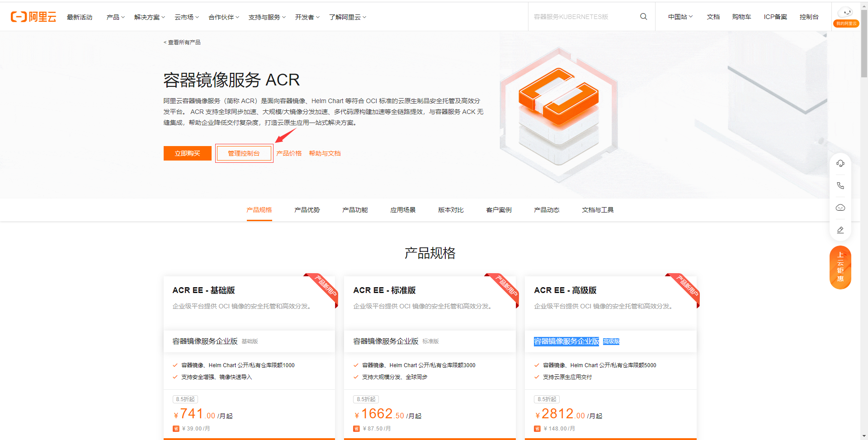Screen dimensions: 868x440
Task: Expand the 了解阿里云 menu
Action: [x=348, y=17]
